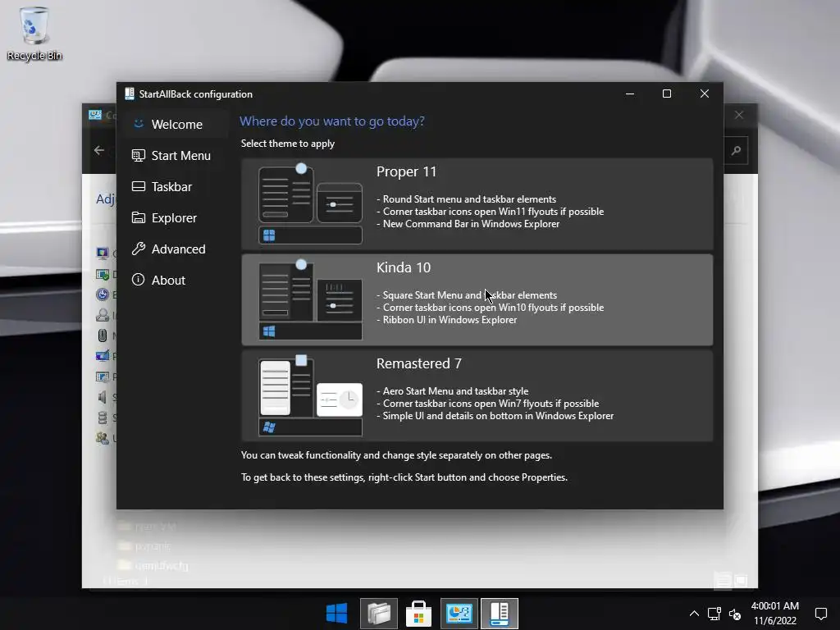
Task: Close the StartAllBack configuration window
Action: (x=705, y=94)
